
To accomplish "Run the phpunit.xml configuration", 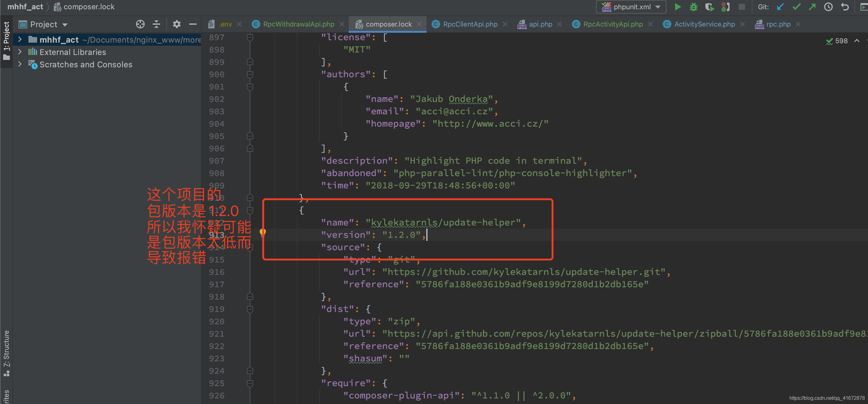I will 678,7.
